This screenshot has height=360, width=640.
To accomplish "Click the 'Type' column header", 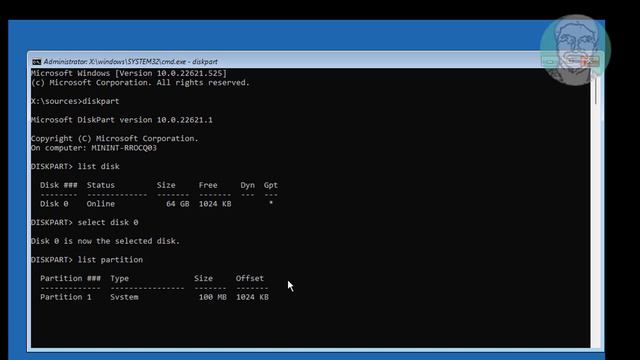I will [120, 278].
